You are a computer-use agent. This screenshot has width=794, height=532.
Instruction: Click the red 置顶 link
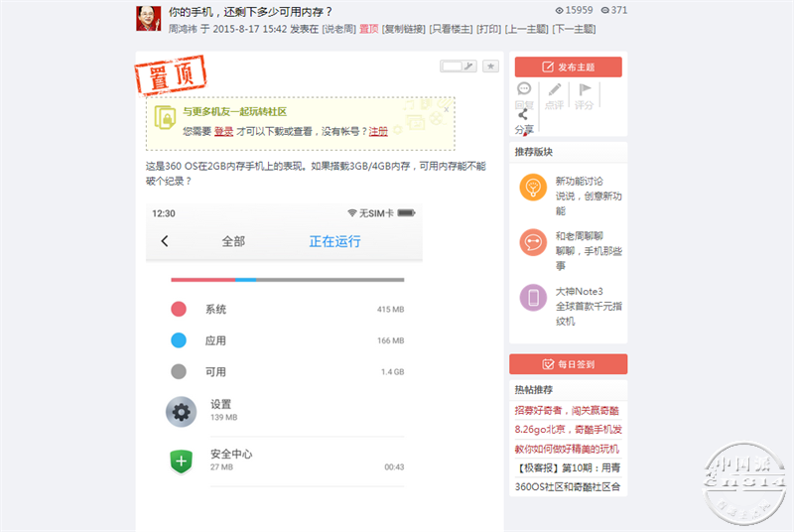click(x=368, y=29)
